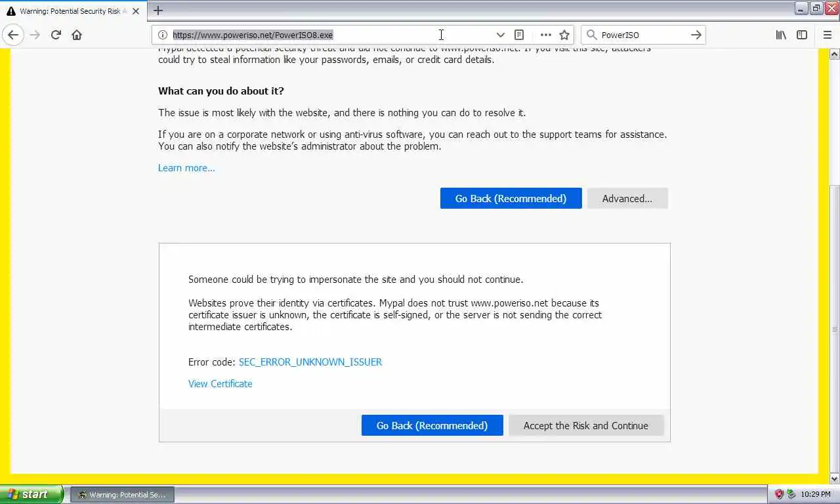Click the scrollbar up arrow
Screen dimensions: 840x504
(x=835, y=53)
